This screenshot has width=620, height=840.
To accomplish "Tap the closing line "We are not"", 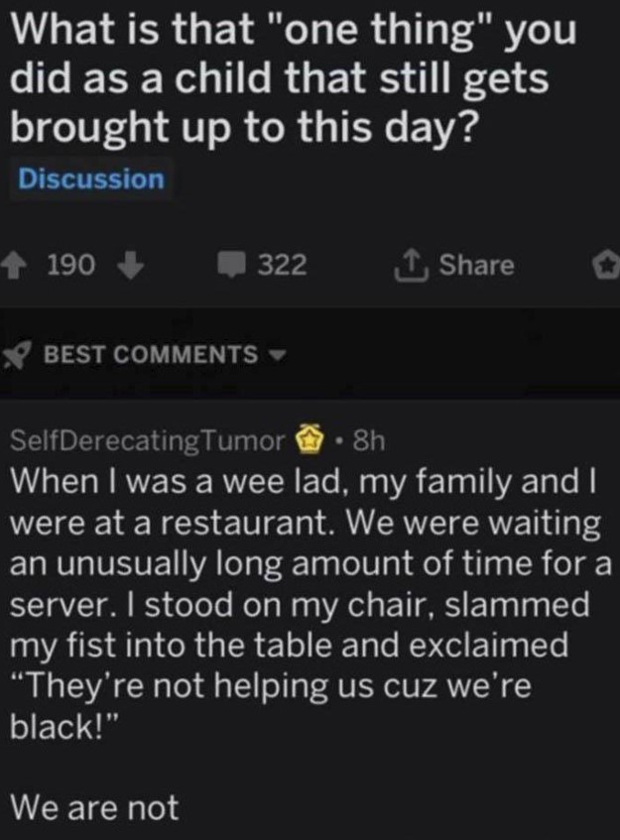I will coord(95,807).
